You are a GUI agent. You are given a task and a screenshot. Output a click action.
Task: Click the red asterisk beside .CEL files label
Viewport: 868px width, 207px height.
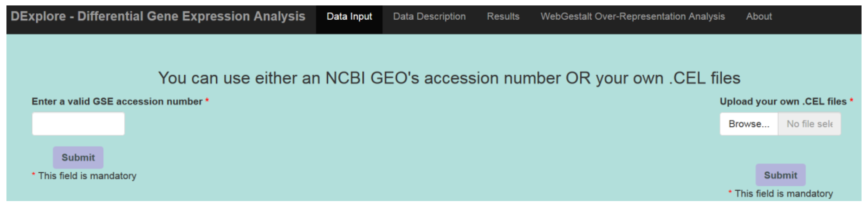click(x=851, y=101)
